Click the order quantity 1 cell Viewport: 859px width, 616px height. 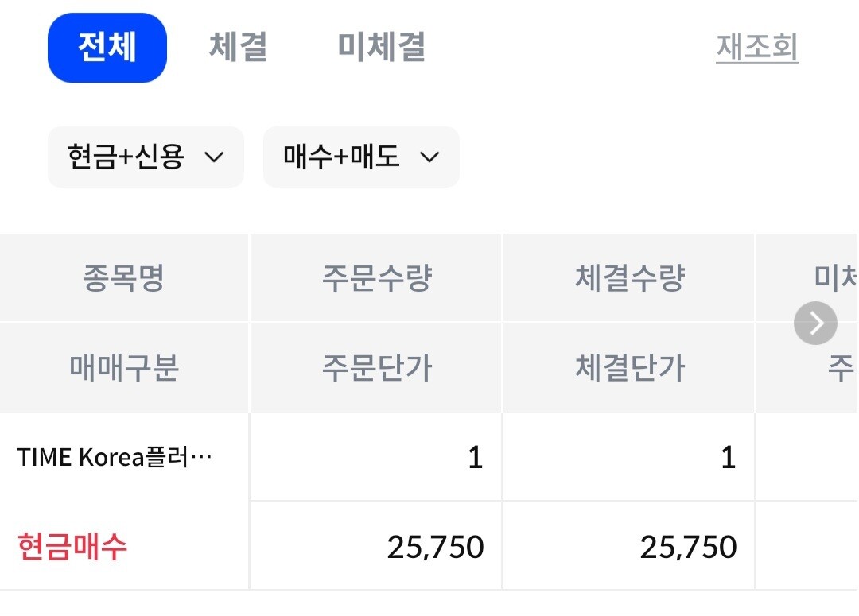pyautogui.click(x=475, y=459)
